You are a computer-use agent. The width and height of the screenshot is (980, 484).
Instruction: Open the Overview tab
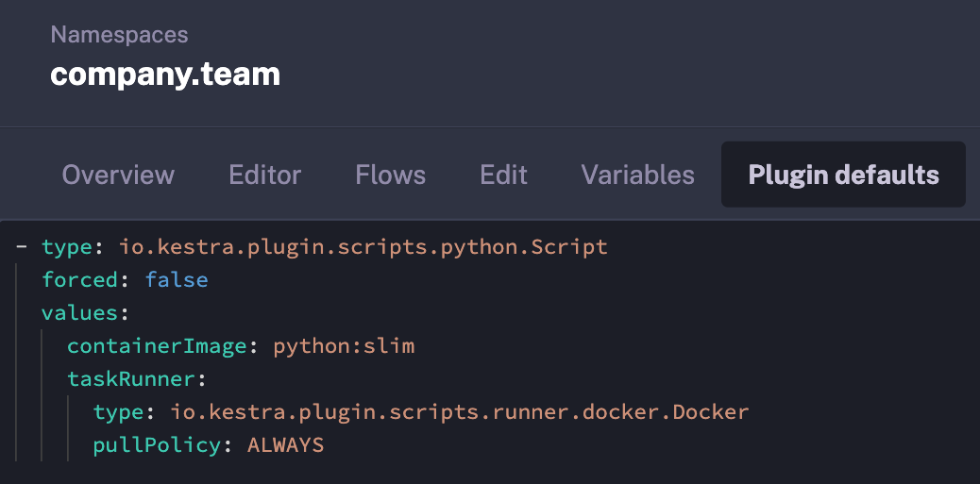pos(118,175)
